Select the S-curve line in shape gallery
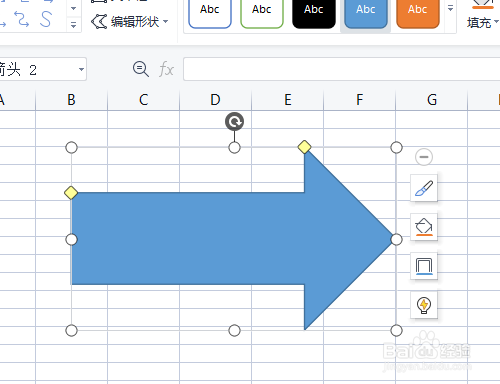500x384 pixels. click(x=45, y=19)
